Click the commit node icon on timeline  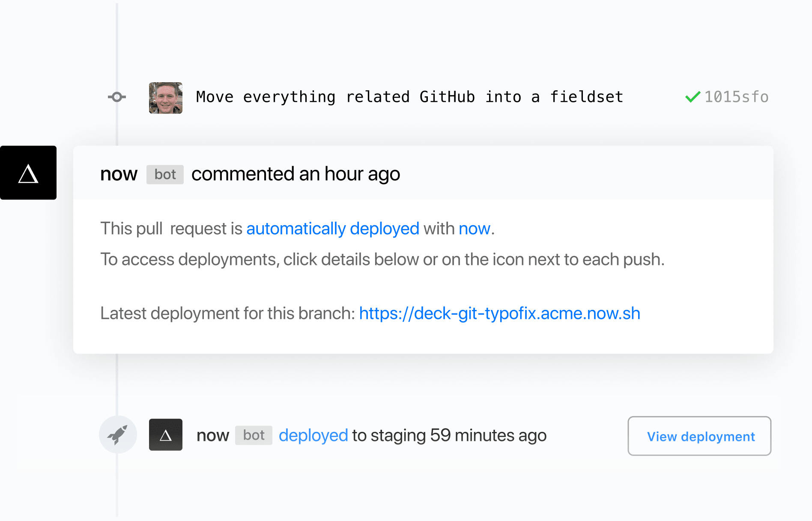pyautogui.click(x=117, y=97)
